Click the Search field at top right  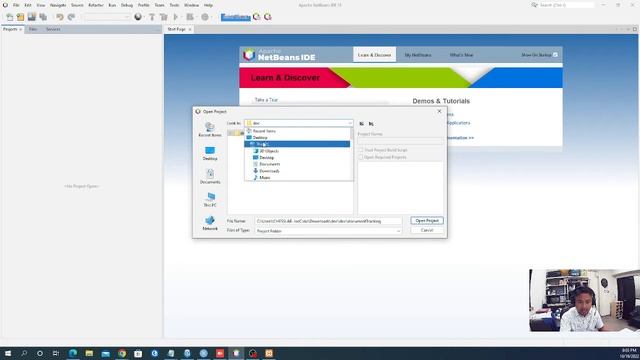(x=567, y=5)
